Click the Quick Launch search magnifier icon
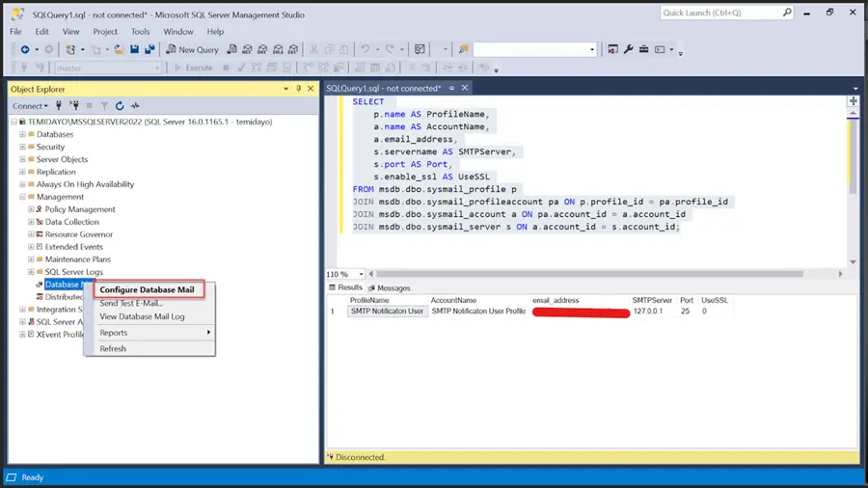The height and width of the screenshot is (489, 868). (x=787, y=13)
